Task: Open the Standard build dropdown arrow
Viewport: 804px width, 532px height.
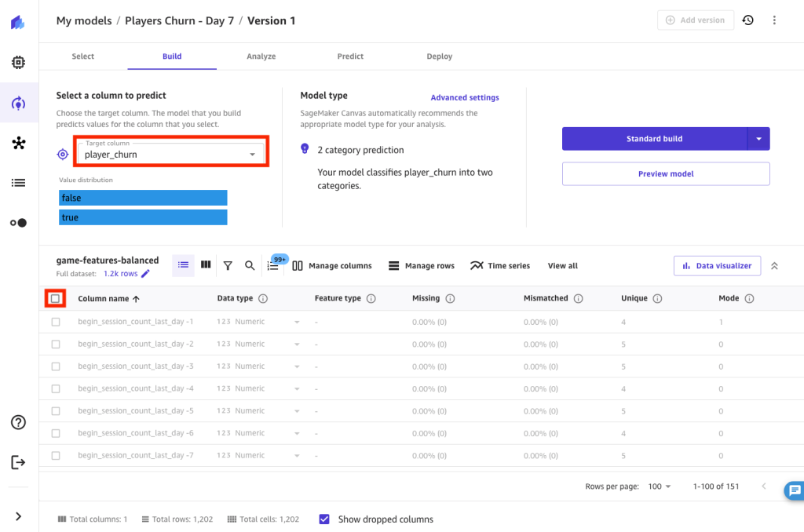Action: [759, 139]
